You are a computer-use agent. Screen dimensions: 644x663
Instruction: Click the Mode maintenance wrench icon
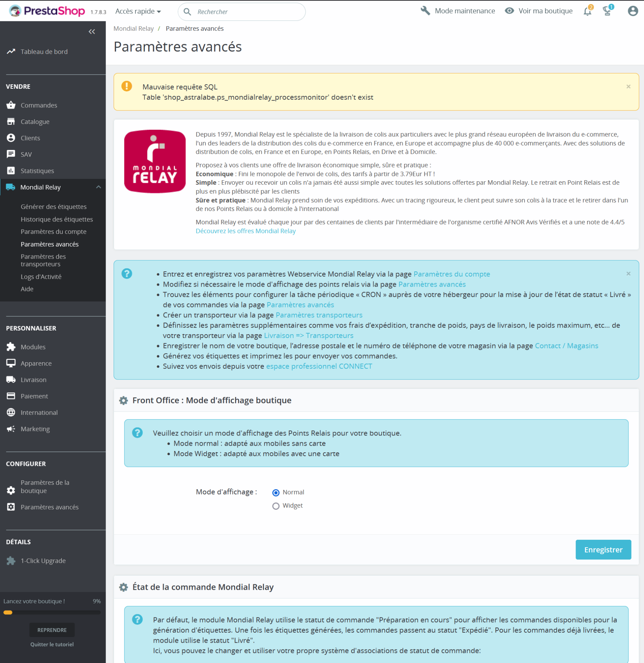click(x=425, y=11)
